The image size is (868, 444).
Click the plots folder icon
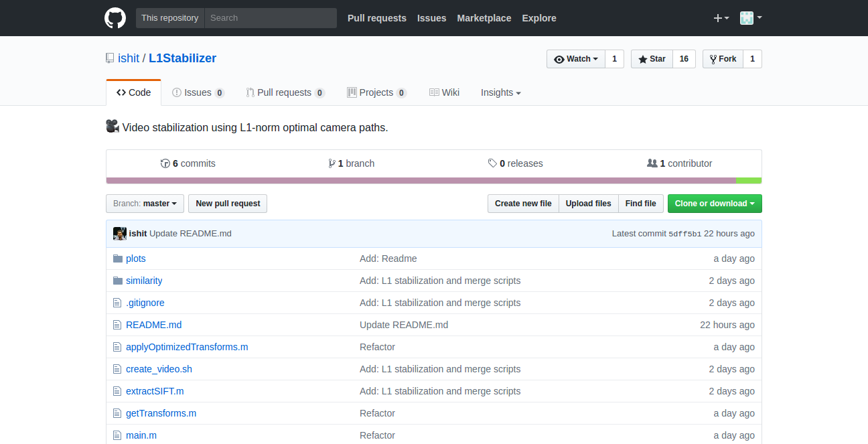click(x=118, y=258)
